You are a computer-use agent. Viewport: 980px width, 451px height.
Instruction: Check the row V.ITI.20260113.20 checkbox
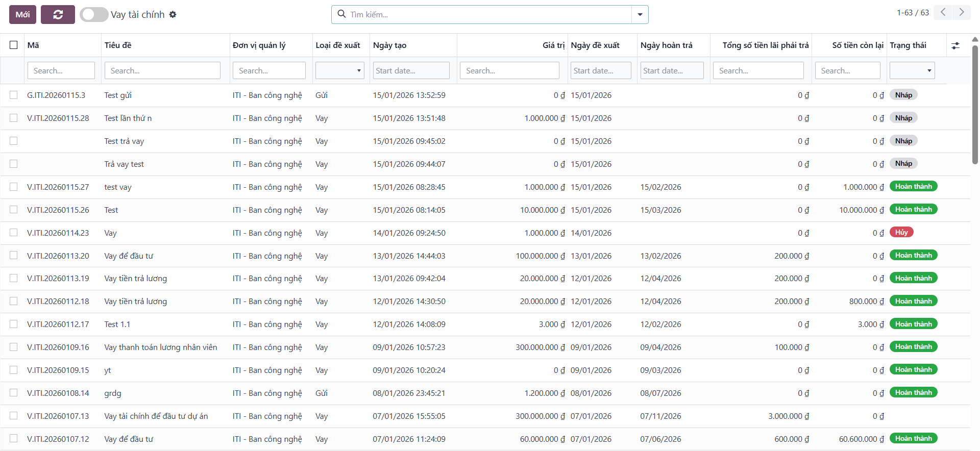pyautogui.click(x=14, y=256)
